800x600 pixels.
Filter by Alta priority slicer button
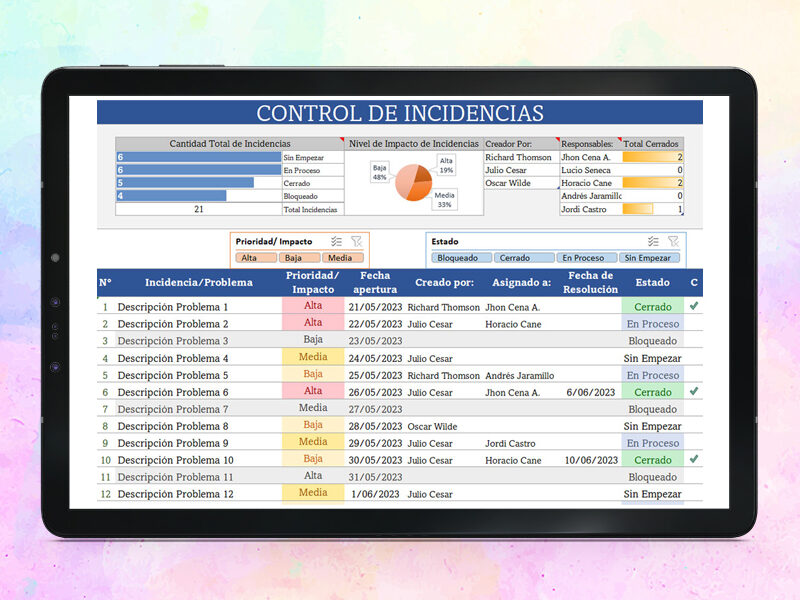[x=256, y=258]
